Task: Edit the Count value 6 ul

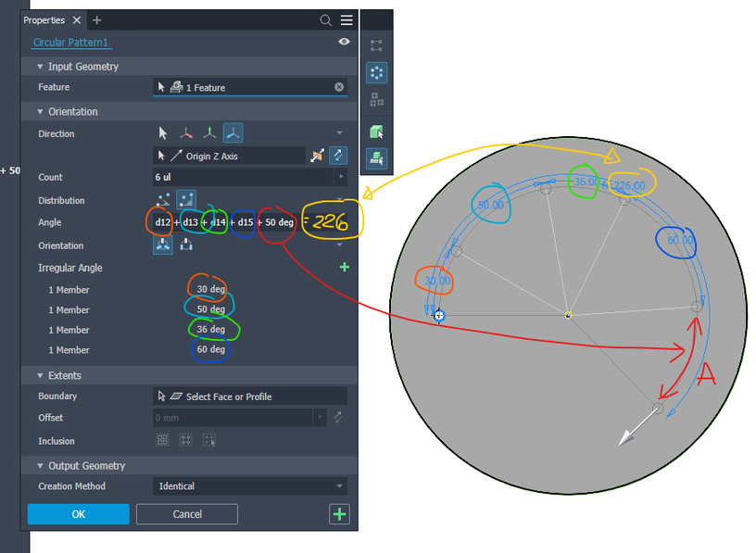Action: (243, 177)
